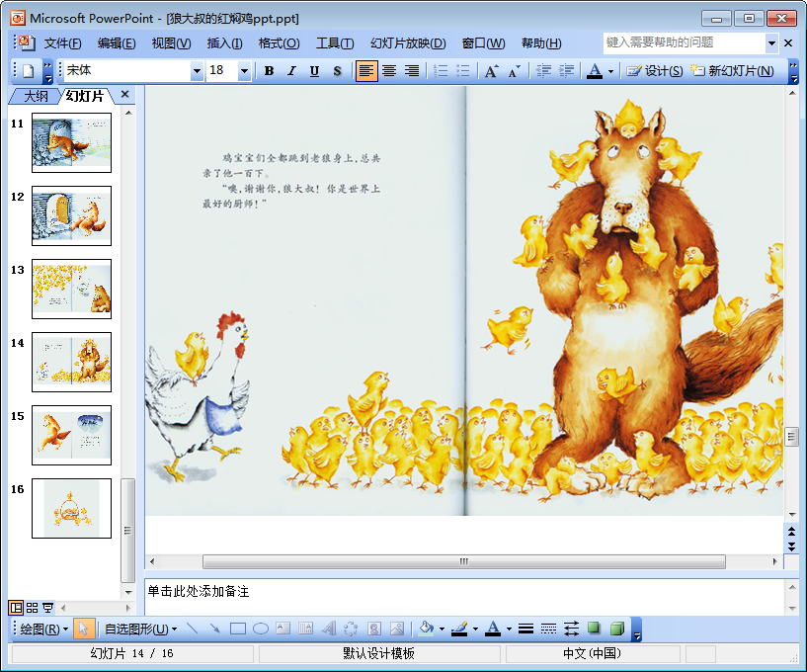Toggle text Shadow formatting
This screenshot has height=672, width=807.
pos(337,71)
